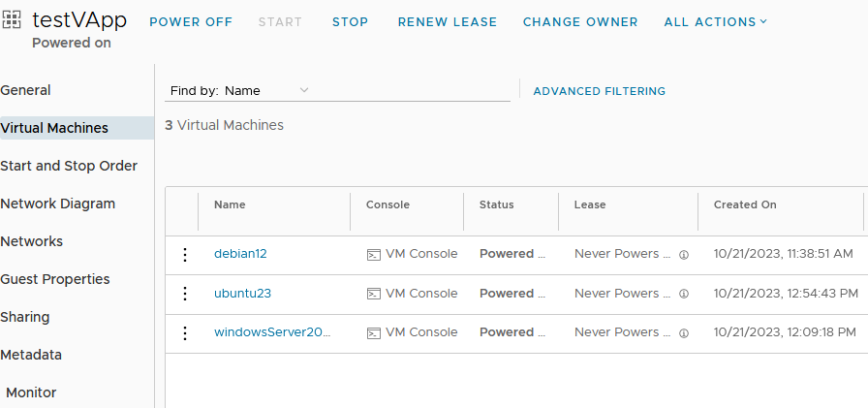Click the Power Off button
Screen dimensions: 868x408
click(x=191, y=22)
